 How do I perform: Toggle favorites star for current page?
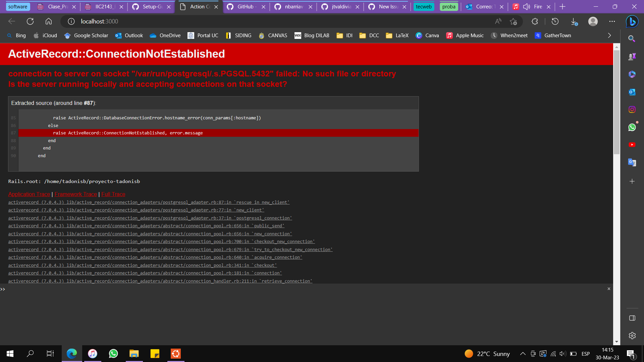[513, 21]
